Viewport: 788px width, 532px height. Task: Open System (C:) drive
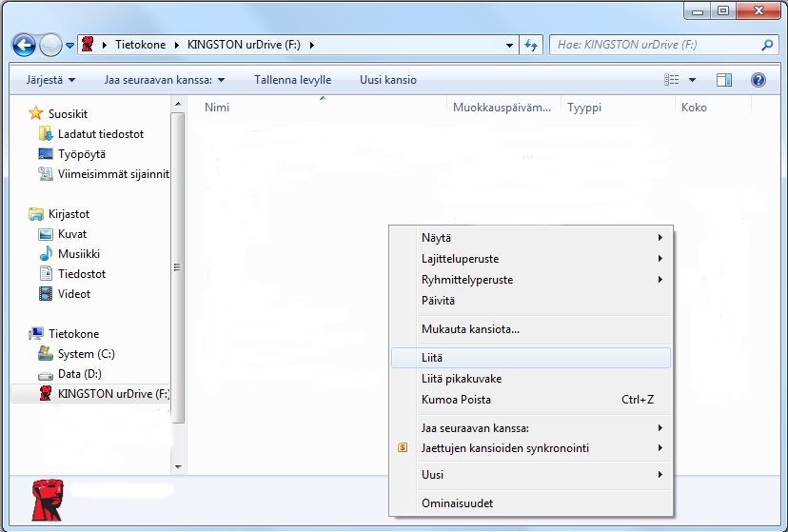pos(86,354)
